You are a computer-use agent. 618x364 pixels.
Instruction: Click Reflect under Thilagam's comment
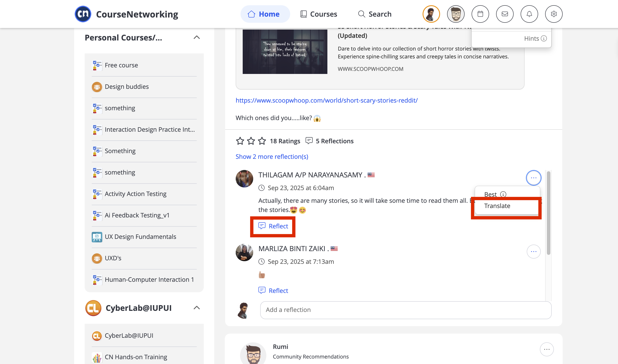[x=273, y=226]
